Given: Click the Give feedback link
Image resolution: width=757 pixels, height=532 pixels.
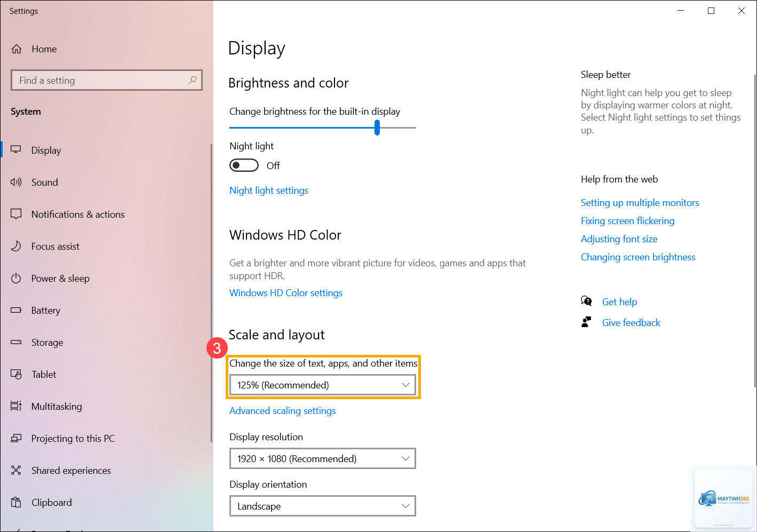Looking at the screenshot, I should click(x=631, y=323).
